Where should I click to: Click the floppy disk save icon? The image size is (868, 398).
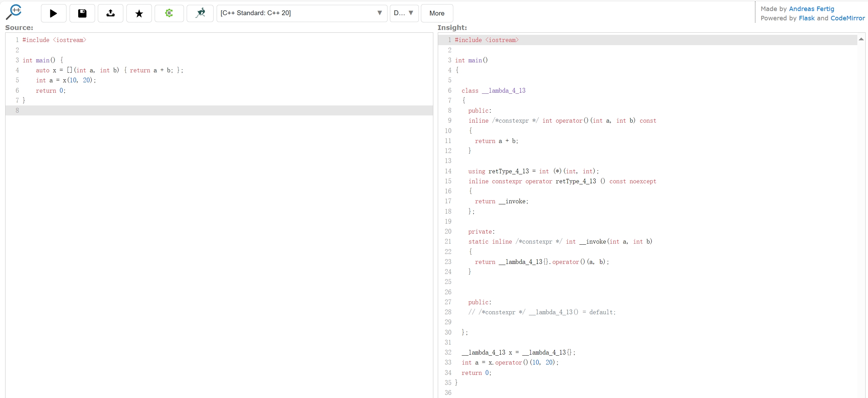click(x=82, y=13)
